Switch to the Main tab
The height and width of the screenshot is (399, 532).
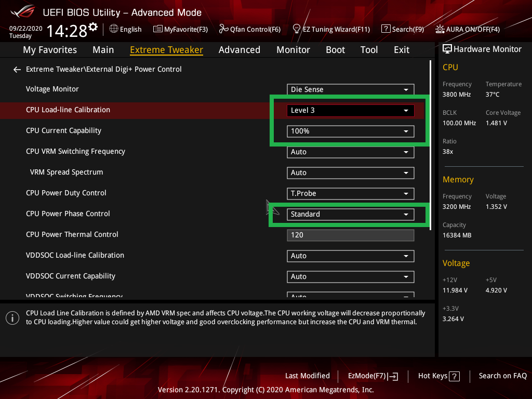[103, 50]
